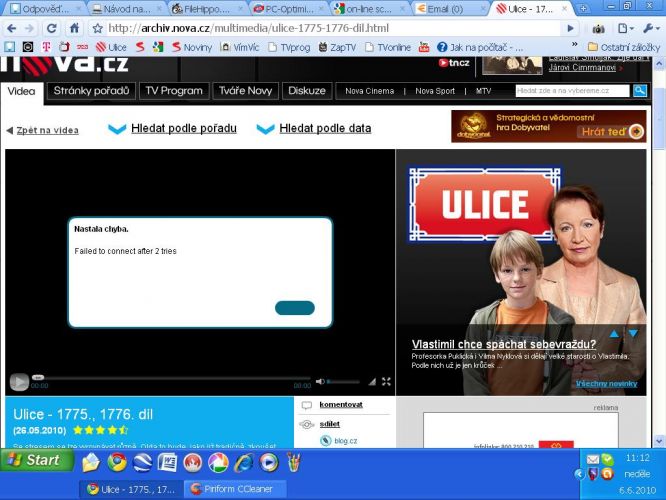666x500 pixels.
Task: Adjust the video volume slider
Action: tap(343, 382)
